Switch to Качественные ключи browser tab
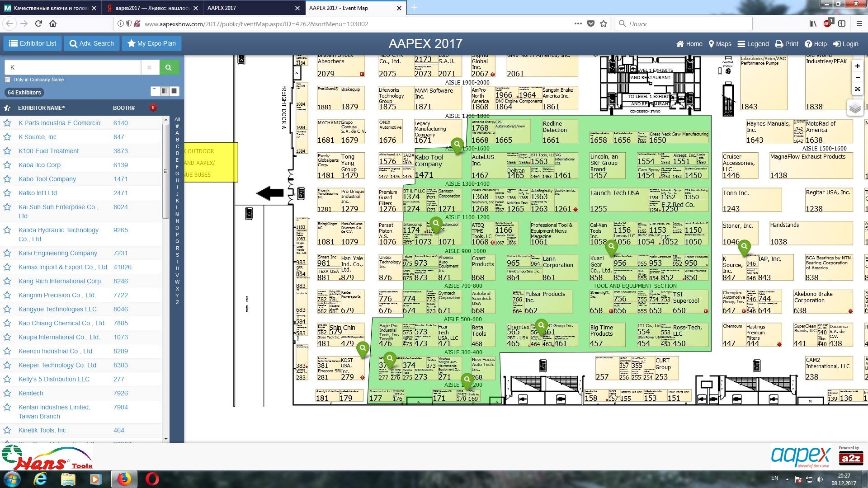Image resolution: width=868 pixels, height=488 pixels. 51,8
